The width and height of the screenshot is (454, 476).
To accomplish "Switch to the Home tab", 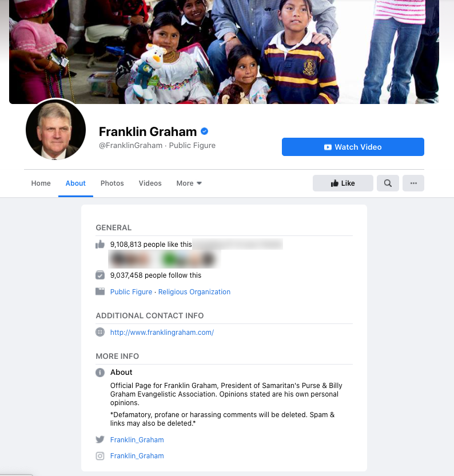I will pyautogui.click(x=41, y=183).
